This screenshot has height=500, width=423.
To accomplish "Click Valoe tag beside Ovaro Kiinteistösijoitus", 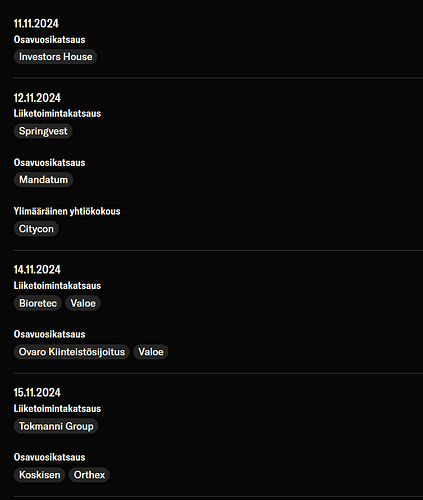I will (x=151, y=352).
